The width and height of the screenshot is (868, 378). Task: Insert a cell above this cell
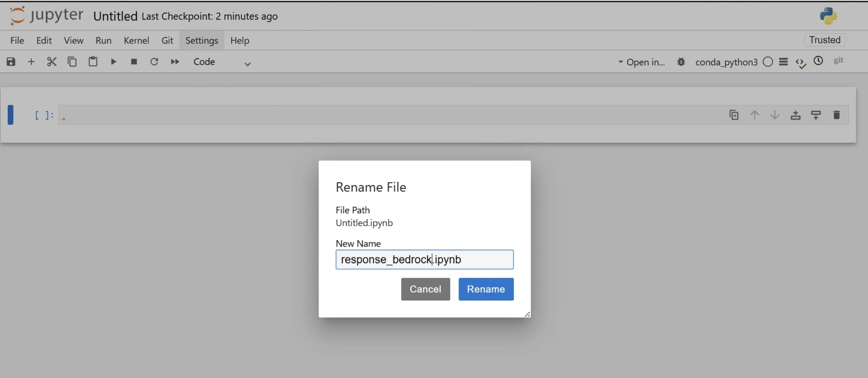pyautogui.click(x=795, y=115)
